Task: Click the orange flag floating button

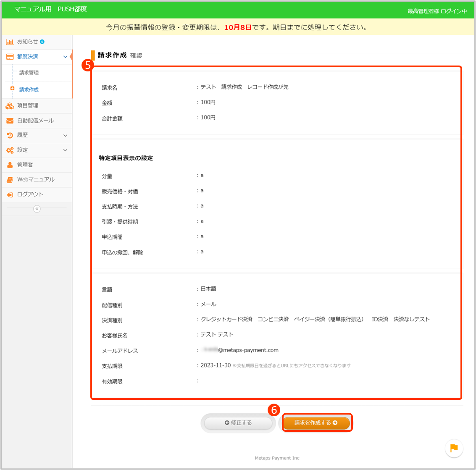Action: coord(454,448)
